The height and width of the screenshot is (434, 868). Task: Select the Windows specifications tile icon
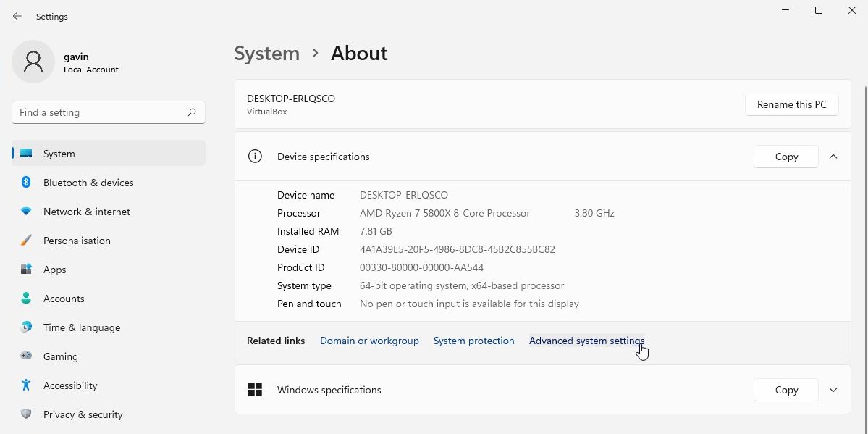click(x=255, y=390)
